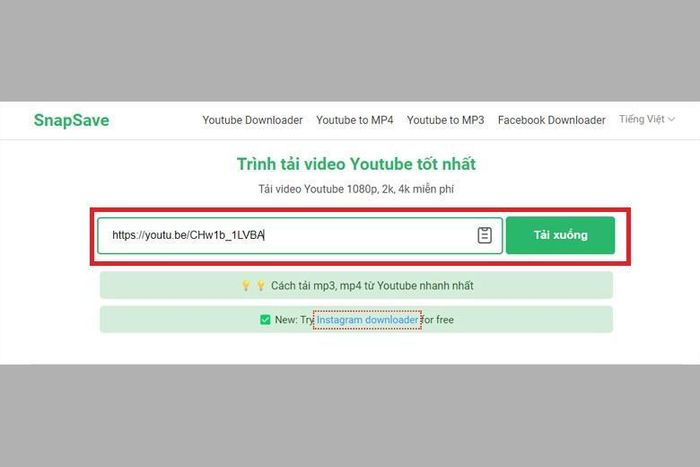This screenshot has height=467, width=700.
Task: Open Cách tải mp3, mp4 từ Youtube guide
Action: pyautogui.click(x=356, y=285)
